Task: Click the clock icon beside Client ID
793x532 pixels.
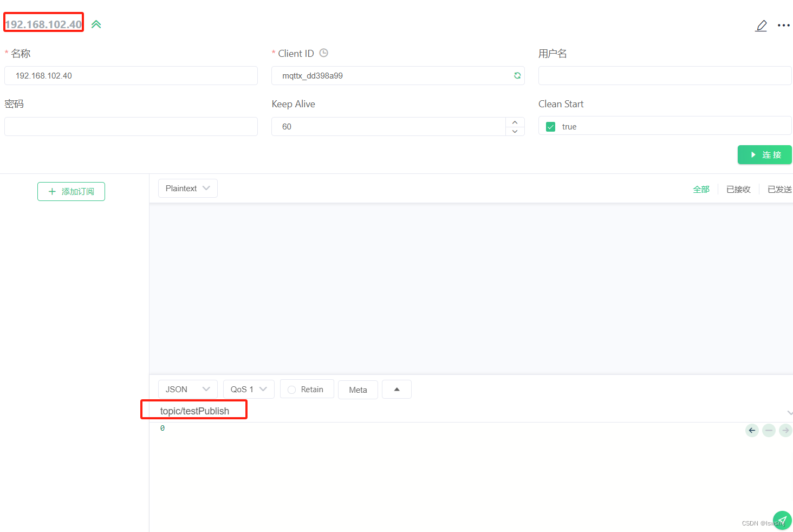Action: [x=323, y=53]
